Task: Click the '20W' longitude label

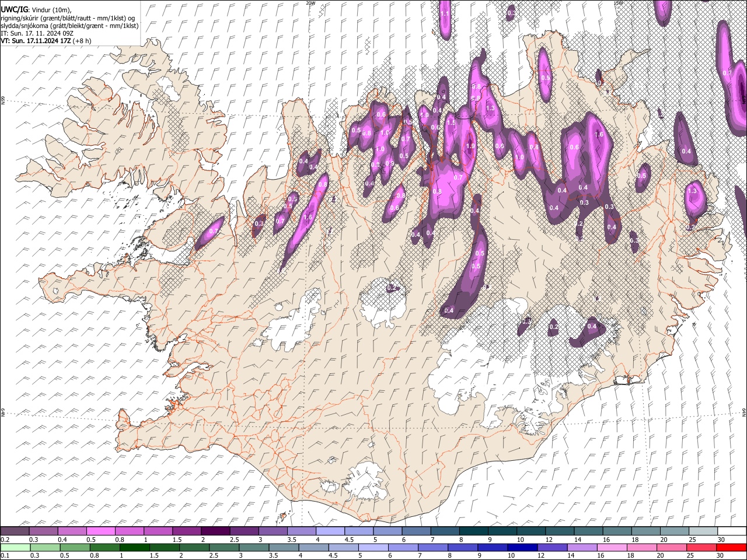Action: pos(310,3)
